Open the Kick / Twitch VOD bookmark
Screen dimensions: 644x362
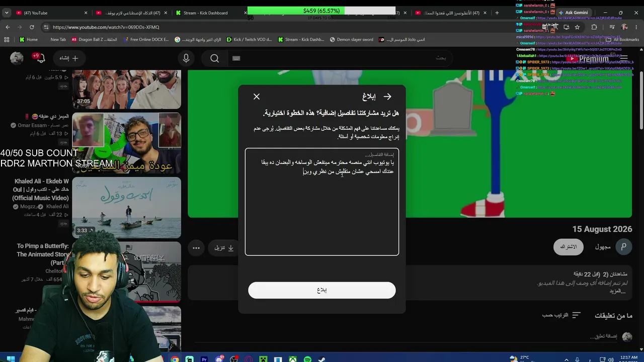click(x=249, y=40)
